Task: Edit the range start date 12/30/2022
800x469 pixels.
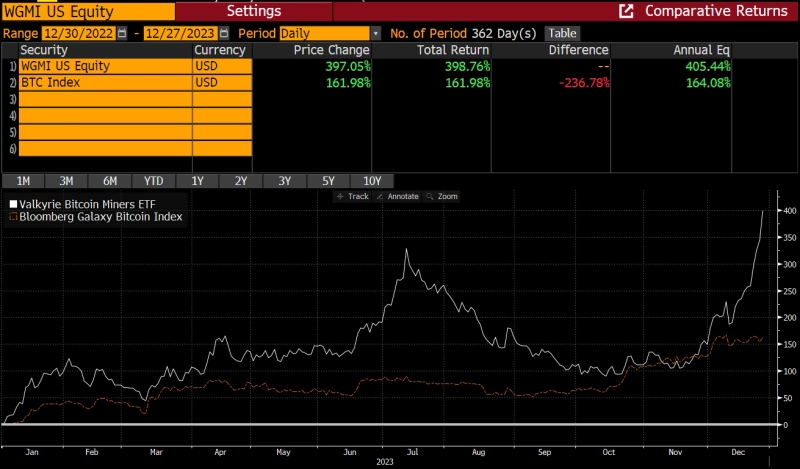Action: click(x=78, y=33)
